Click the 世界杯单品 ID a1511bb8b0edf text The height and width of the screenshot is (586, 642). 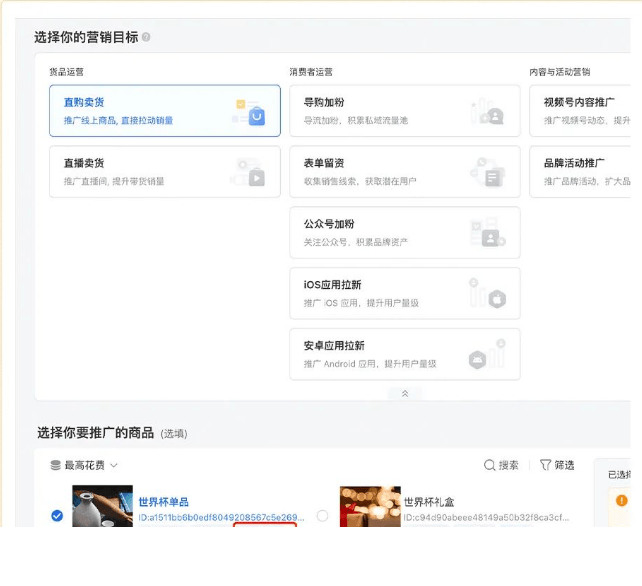[221, 518]
